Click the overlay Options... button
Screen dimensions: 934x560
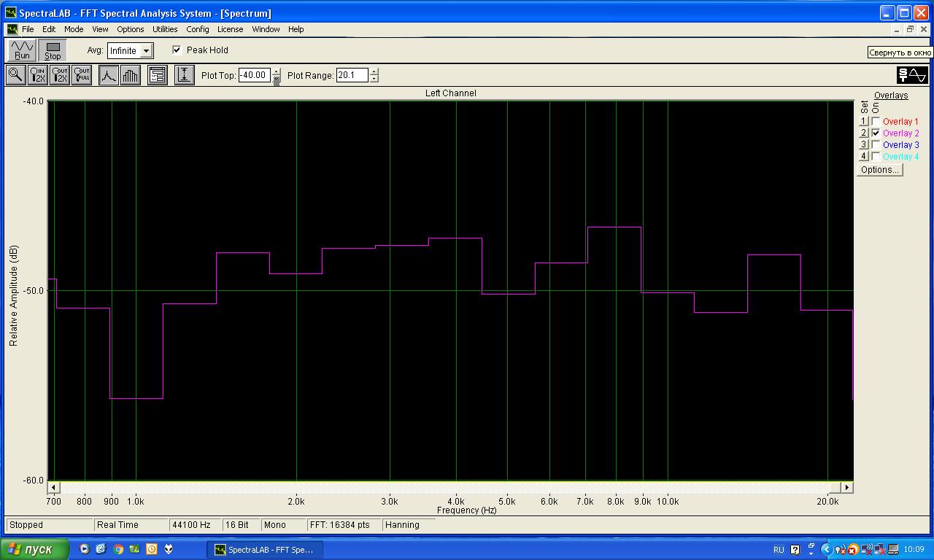point(879,170)
